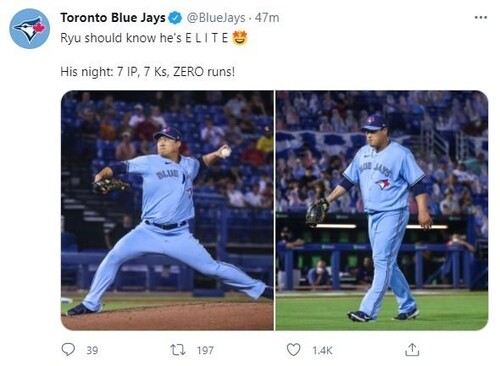The width and height of the screenshot is (500, 366).
Task: View the 1.4K likes count
Action: (x=322, y=350)
